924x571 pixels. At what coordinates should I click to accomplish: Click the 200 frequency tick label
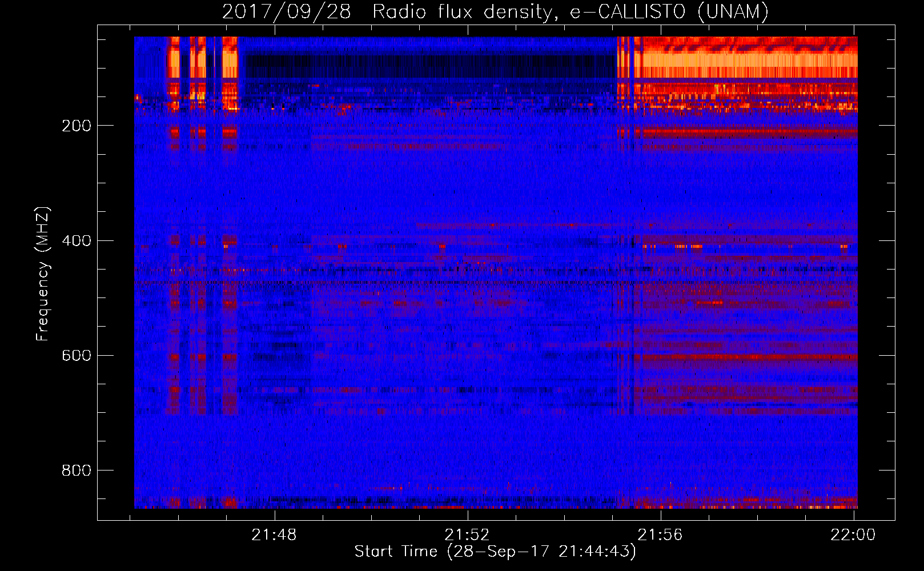(x=77, y=126)
